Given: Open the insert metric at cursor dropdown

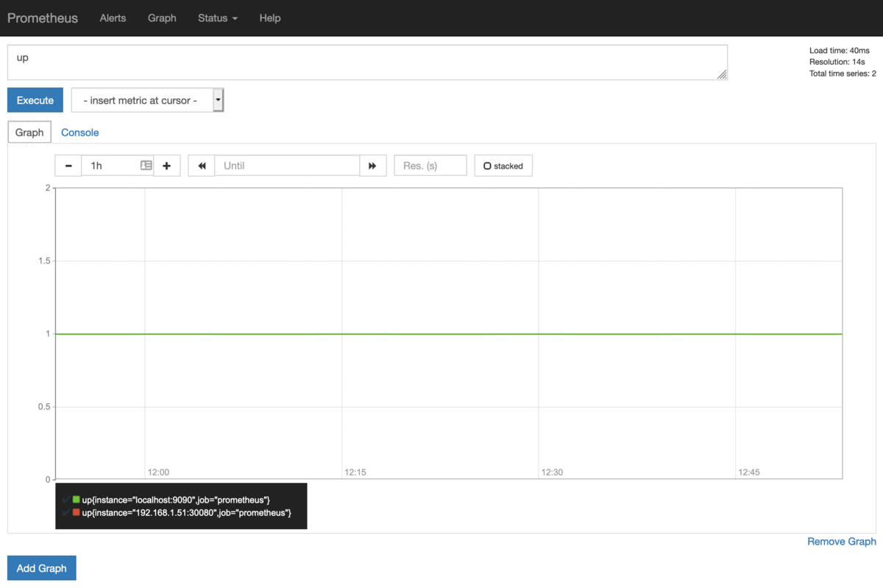Looking at the screenshot, I should 147,100.
